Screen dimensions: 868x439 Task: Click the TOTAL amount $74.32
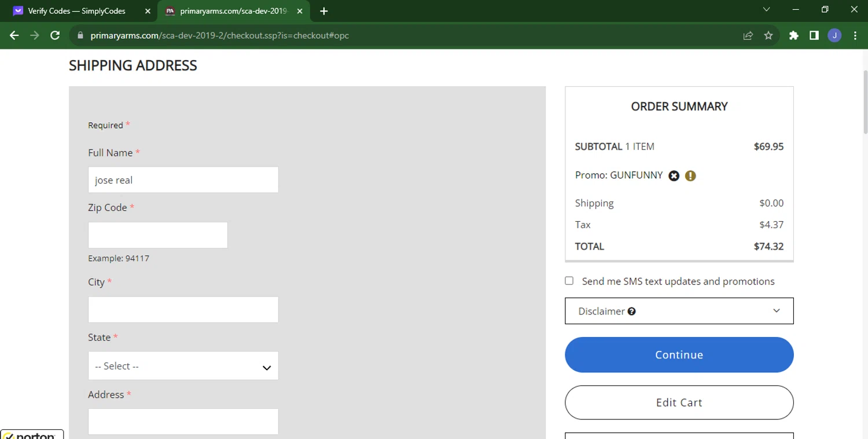coord(768,246)
